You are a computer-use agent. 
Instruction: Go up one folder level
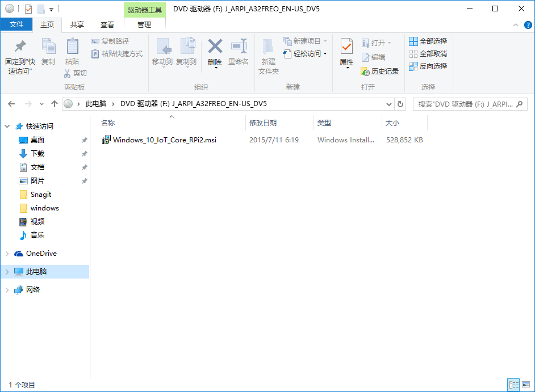pyautogui.click(x=55, y=104)
